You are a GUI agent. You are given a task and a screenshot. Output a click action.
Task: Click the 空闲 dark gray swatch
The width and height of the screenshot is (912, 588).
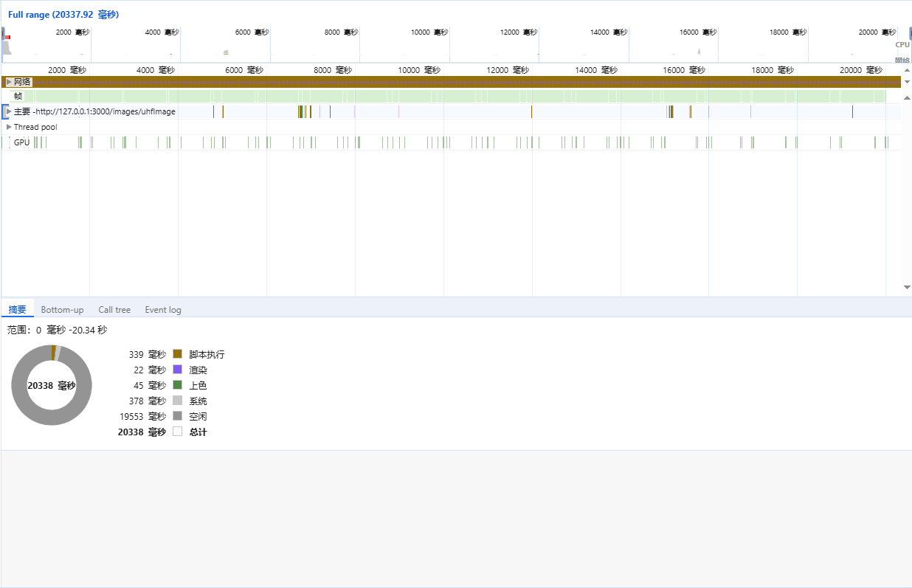tap(177, 416)
